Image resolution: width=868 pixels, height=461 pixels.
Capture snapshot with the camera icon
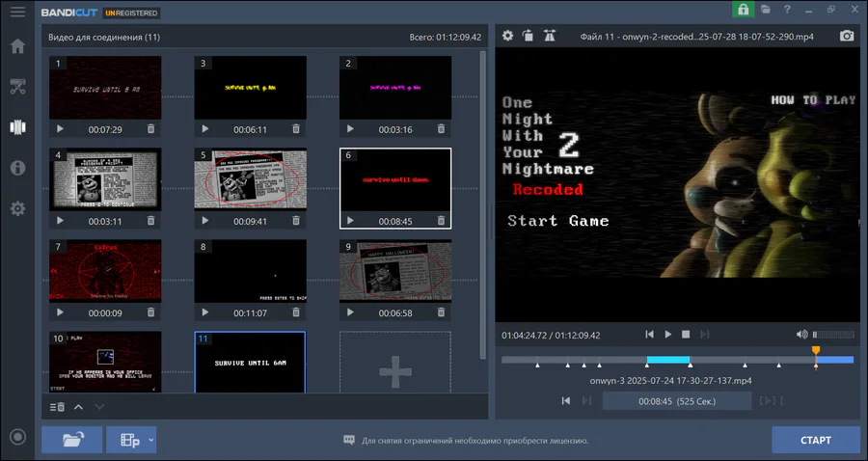[847, 36]
